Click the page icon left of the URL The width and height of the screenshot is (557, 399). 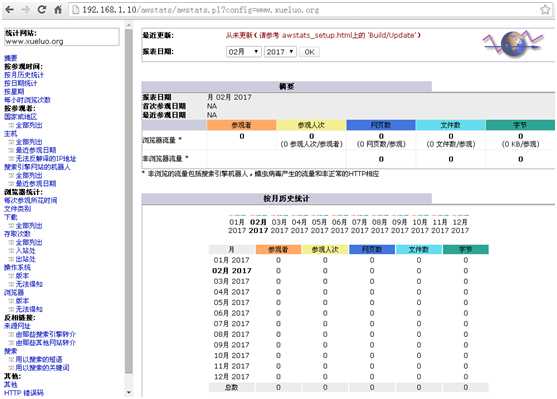(76, 10)
